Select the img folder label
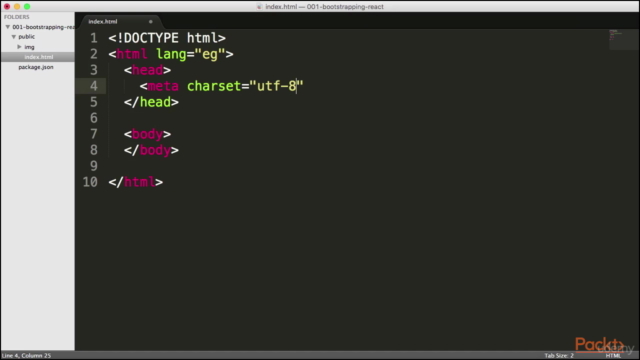This screenshot has height=360, width=640. pos(29,47)
